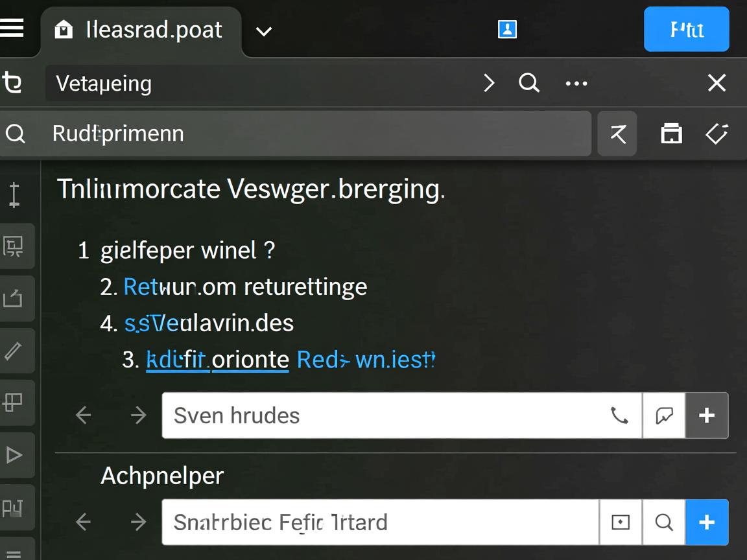Screen dimensions: 747x560
Task: Expand the right chevron in Vetapeing bar
Action: click(489, 83)
